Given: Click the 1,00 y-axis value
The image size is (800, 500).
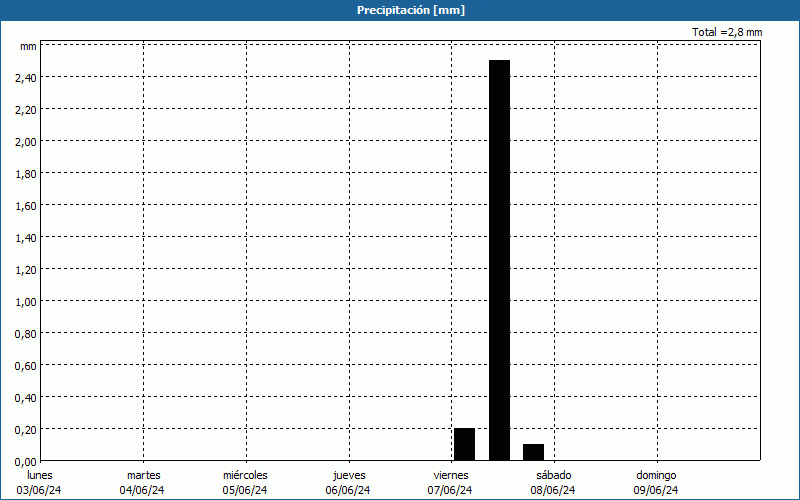Looking at the screenshot, I should tap(26, 302).
